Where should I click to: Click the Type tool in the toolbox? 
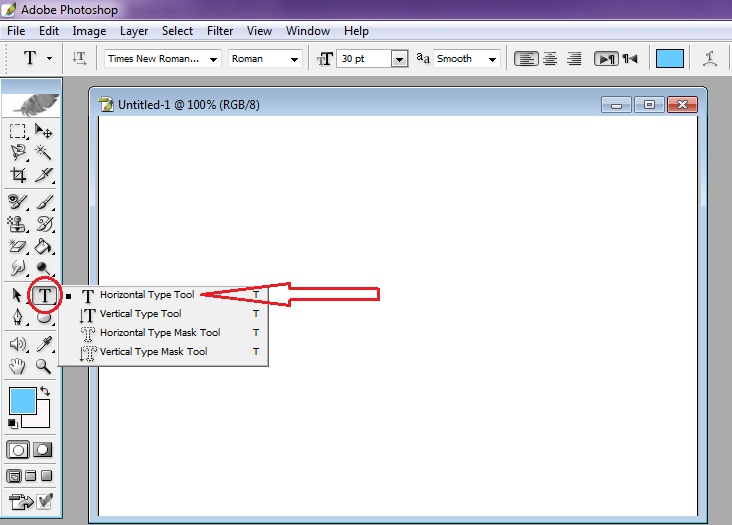44,295
